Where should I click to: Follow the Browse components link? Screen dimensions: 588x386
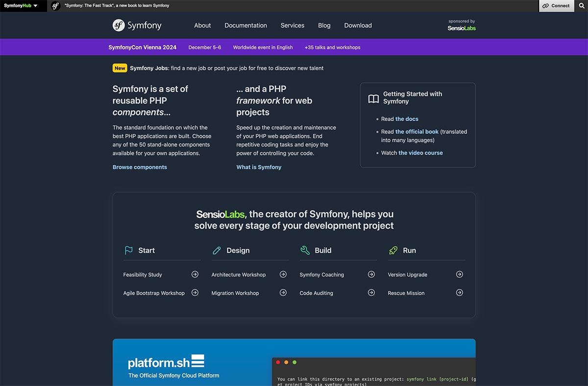pyautogui.click(x=140, y=167)
